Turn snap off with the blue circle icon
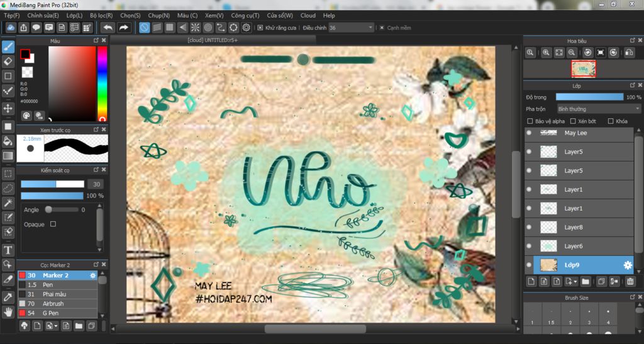The image size is (644, 344). coord(144,28)
